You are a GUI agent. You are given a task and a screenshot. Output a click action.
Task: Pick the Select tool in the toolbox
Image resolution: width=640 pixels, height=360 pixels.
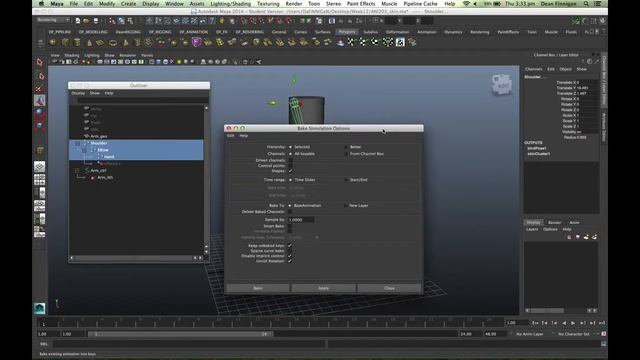[x=40, y=62]
